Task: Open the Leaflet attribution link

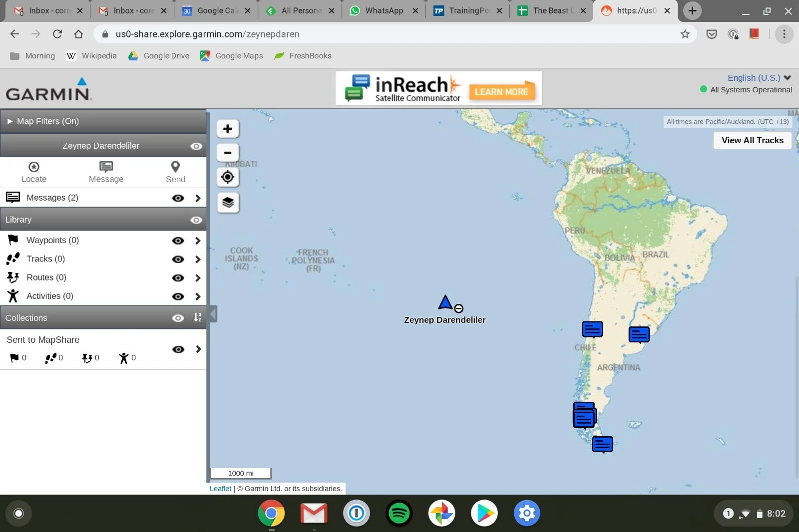Action: (x=220, y=489)
